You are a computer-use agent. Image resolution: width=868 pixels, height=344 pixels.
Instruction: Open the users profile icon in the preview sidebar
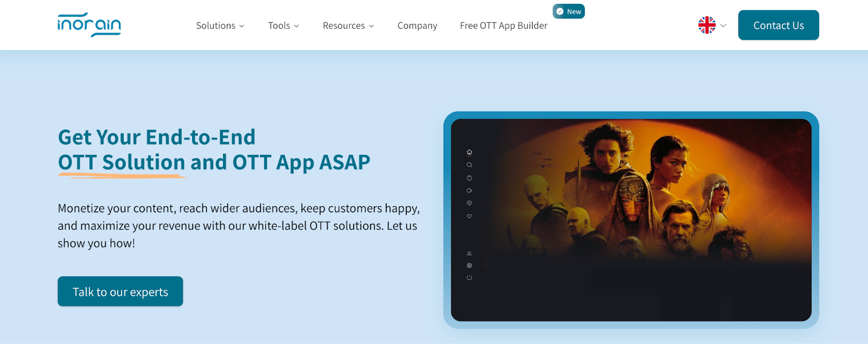469,254
